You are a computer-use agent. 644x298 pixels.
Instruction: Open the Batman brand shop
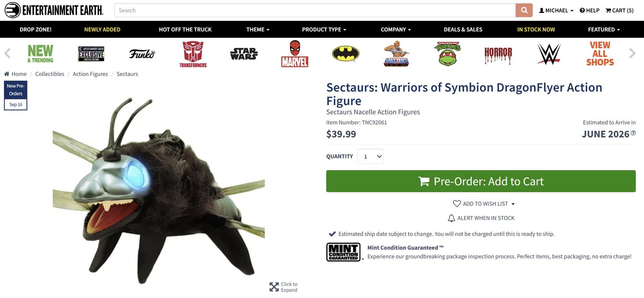click(345, 53)
